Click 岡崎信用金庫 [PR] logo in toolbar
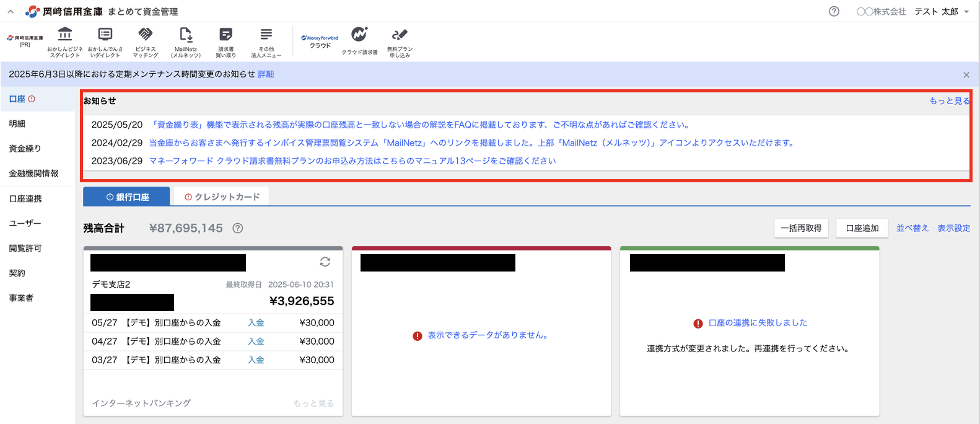980x424 pixels. pyautogui.click(x=25, y=41)
